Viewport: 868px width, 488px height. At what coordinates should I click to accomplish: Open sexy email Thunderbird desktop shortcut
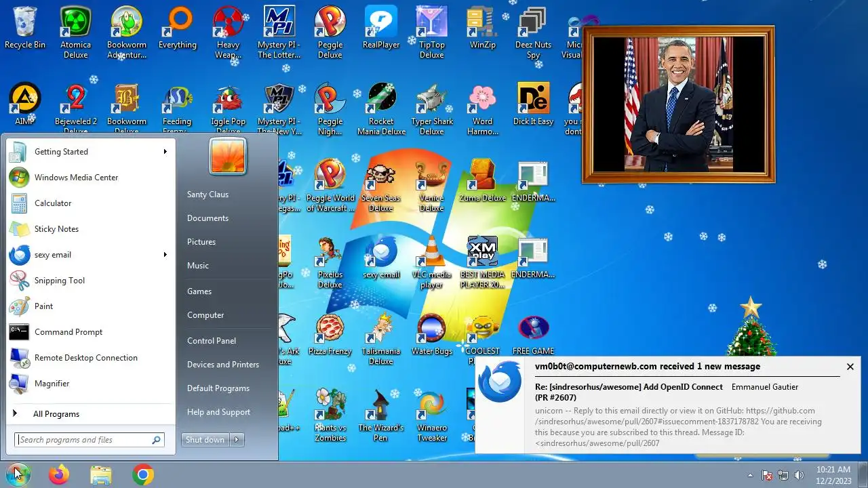(x=381, y=258)
